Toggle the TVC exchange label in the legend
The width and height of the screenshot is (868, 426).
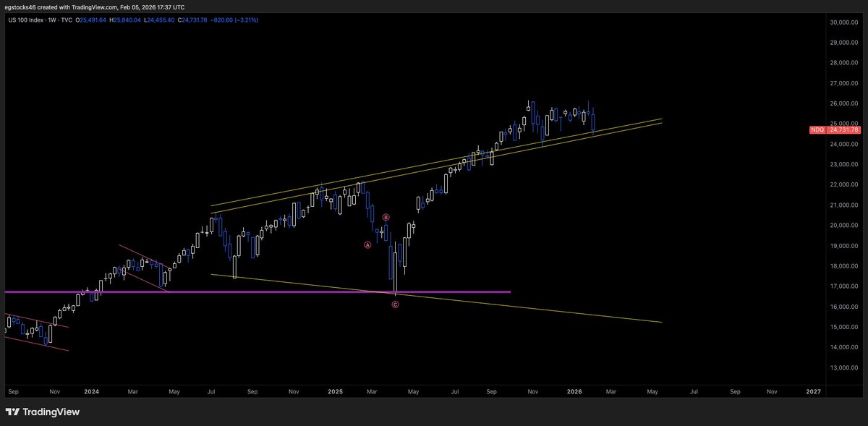(x=67, y=21)
